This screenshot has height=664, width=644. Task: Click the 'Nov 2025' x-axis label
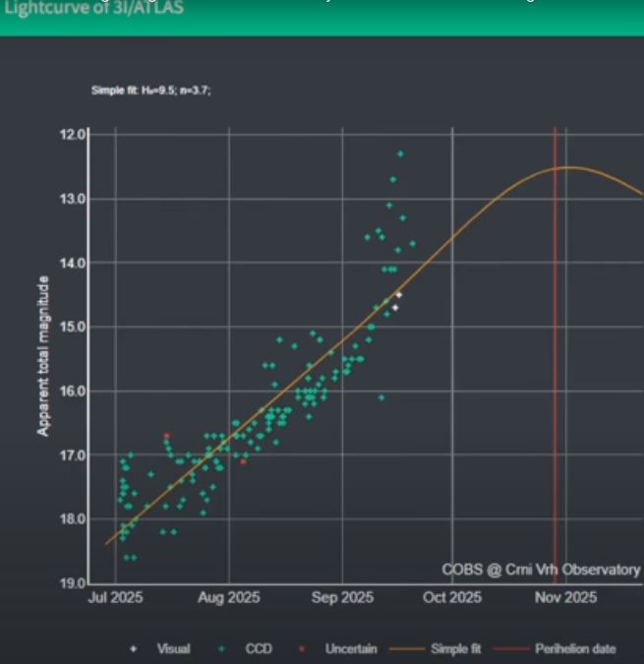tap(565, 597)
